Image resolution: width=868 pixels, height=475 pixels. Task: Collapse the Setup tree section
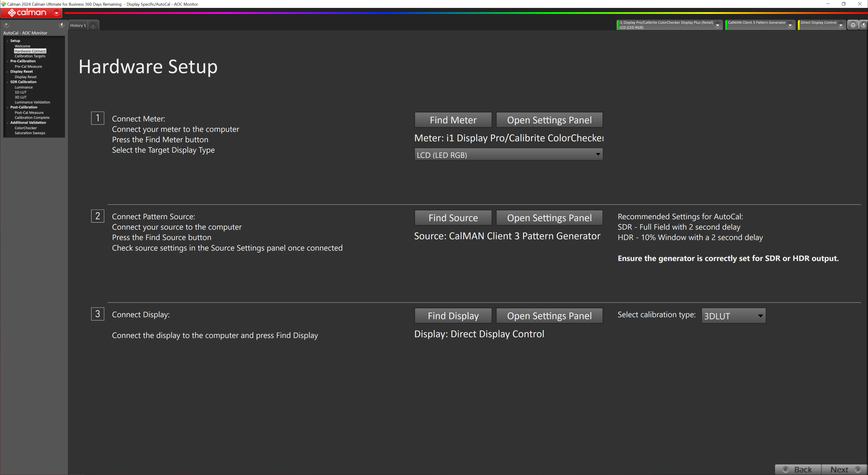7,41
